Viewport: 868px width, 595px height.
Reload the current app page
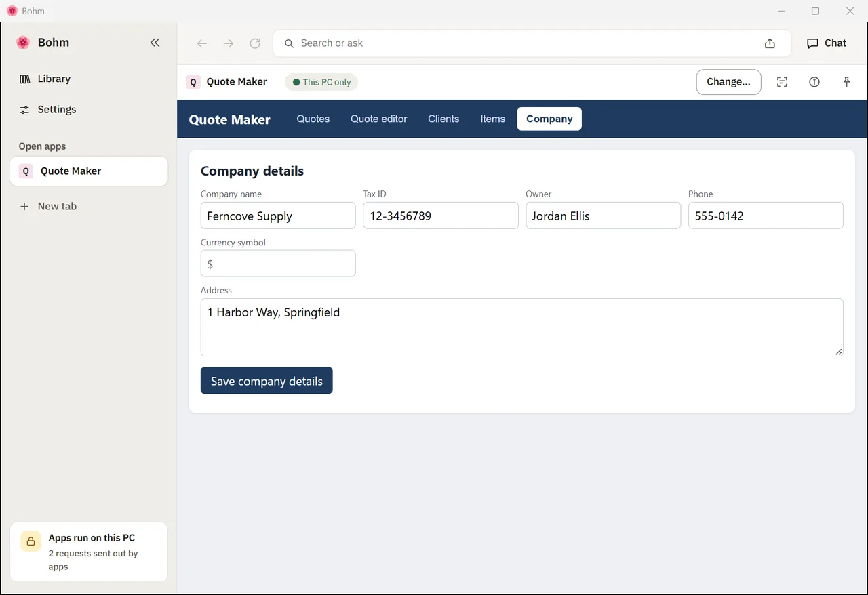[x=255, y=43]
